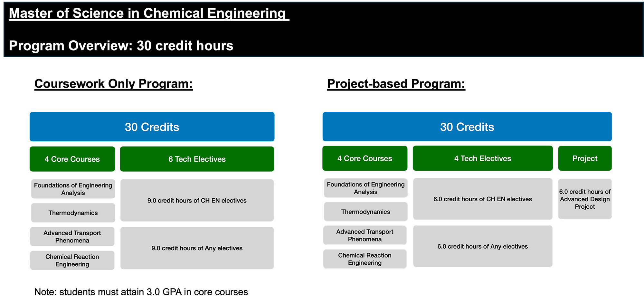Image resolution: width=644 pixels, height=303 pixels.
Task: Select the Coursework Only Program heading
Action: [113, 84]
